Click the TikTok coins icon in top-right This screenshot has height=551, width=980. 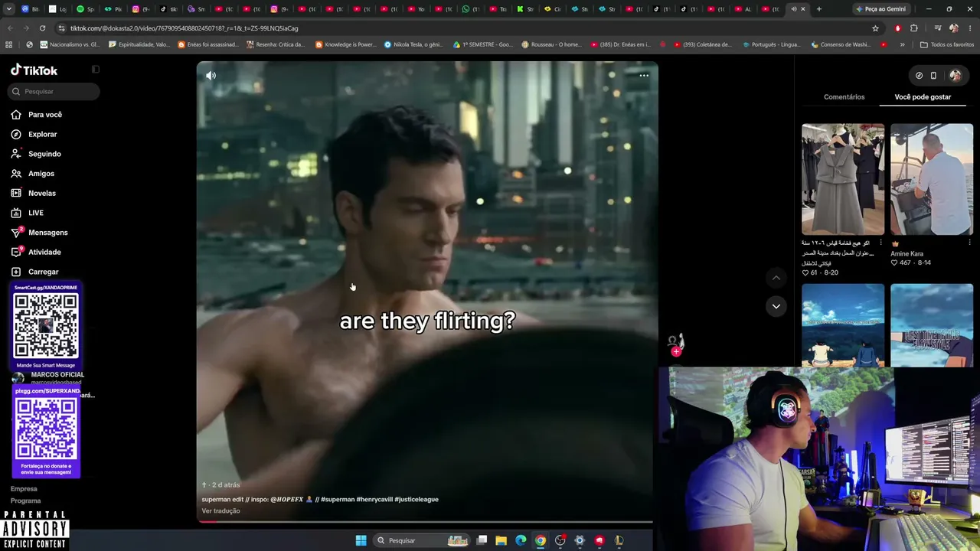(x=919, y=75)
